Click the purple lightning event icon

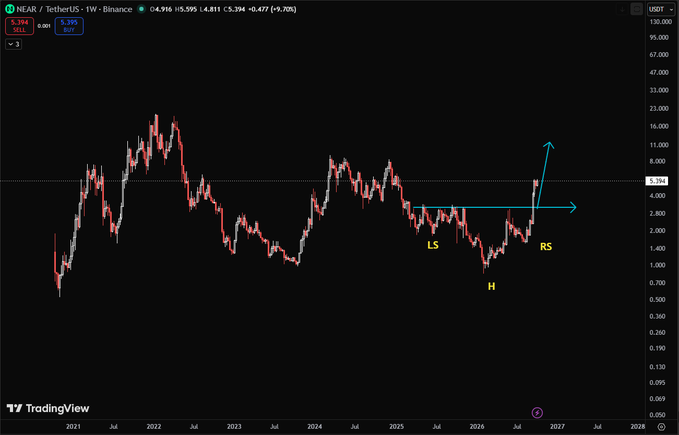click(x=537, y=412)
